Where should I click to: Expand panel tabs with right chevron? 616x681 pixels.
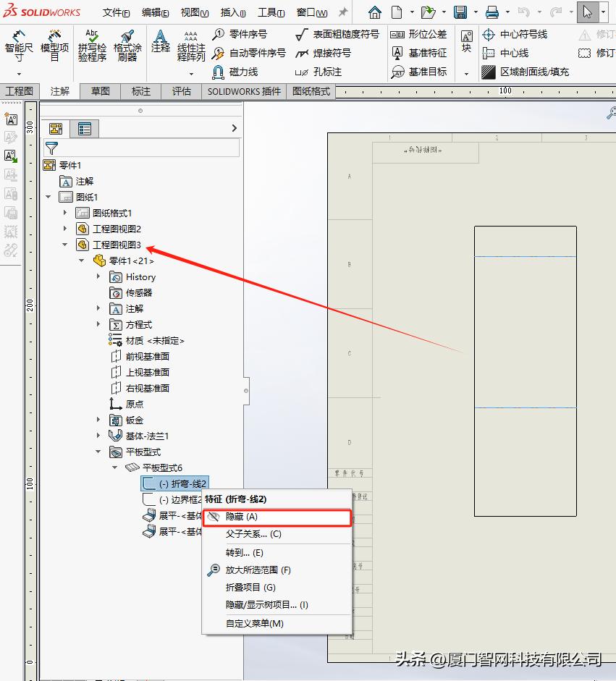pyautogui.click(x=234, y=128)
